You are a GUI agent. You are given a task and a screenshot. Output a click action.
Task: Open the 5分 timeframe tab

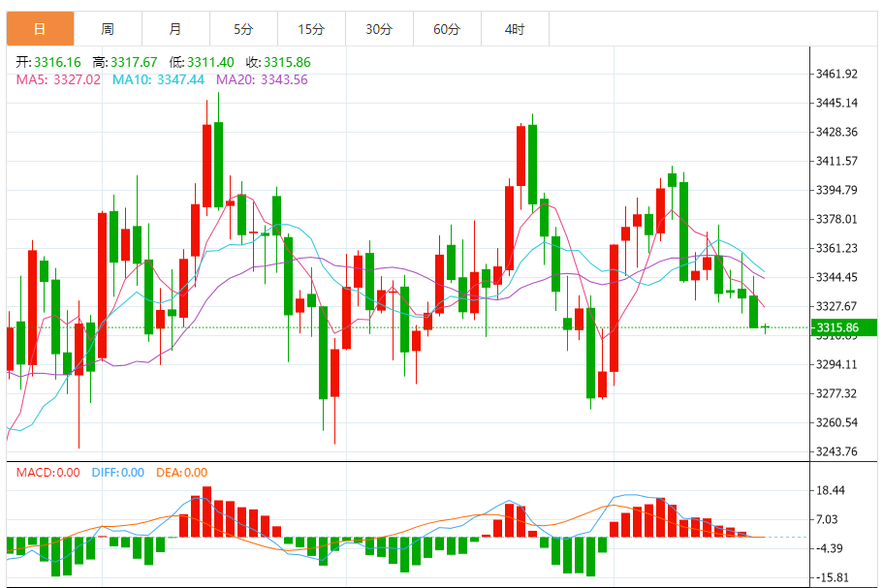tap(243, 29)
